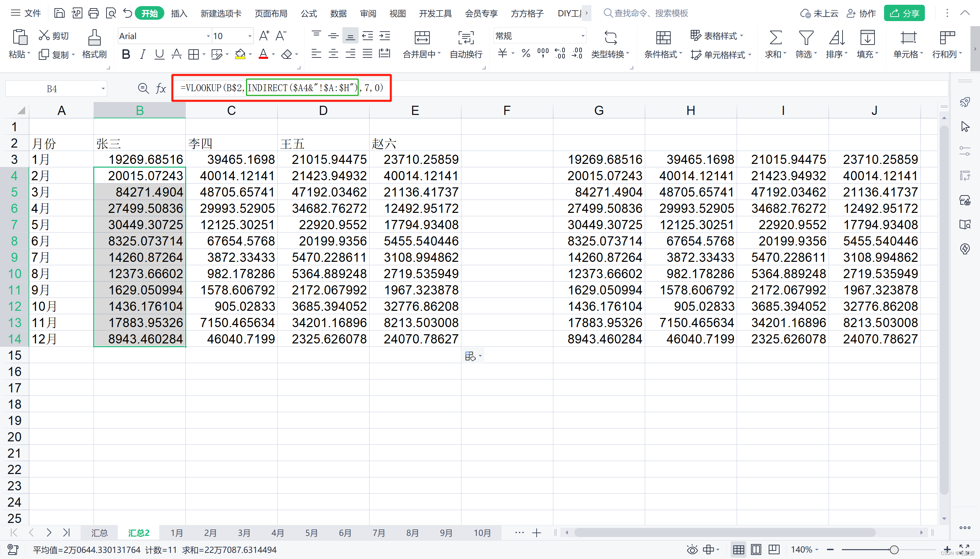This screenshot has width=980, height=559.
Task: Decrease font size with A- icon
Action: pyautogui.click(x=281, y=36)
